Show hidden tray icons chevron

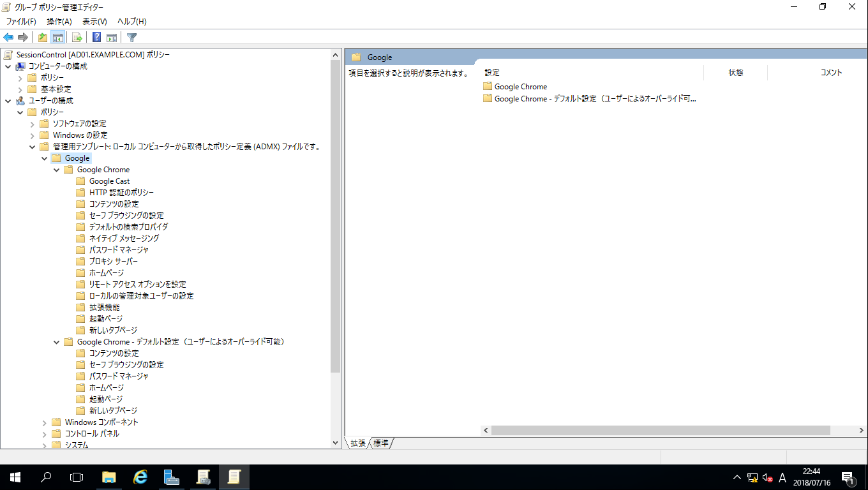click(737, 477)
